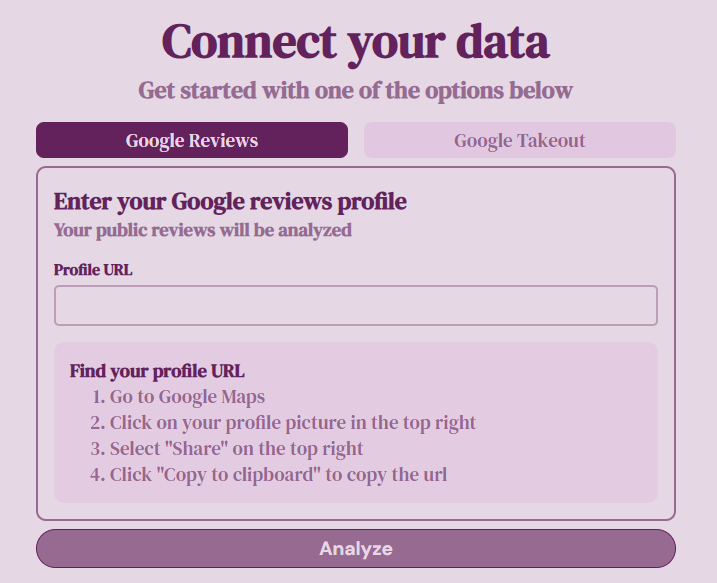Click the "Profile URL" field label
717x583 pixels.
(x=93, y=270)
